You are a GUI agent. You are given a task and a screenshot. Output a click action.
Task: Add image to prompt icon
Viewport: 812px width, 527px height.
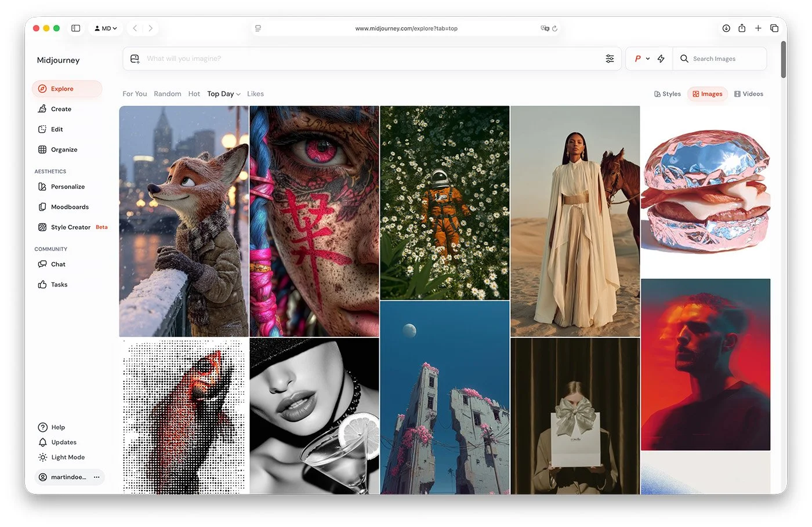135,59
